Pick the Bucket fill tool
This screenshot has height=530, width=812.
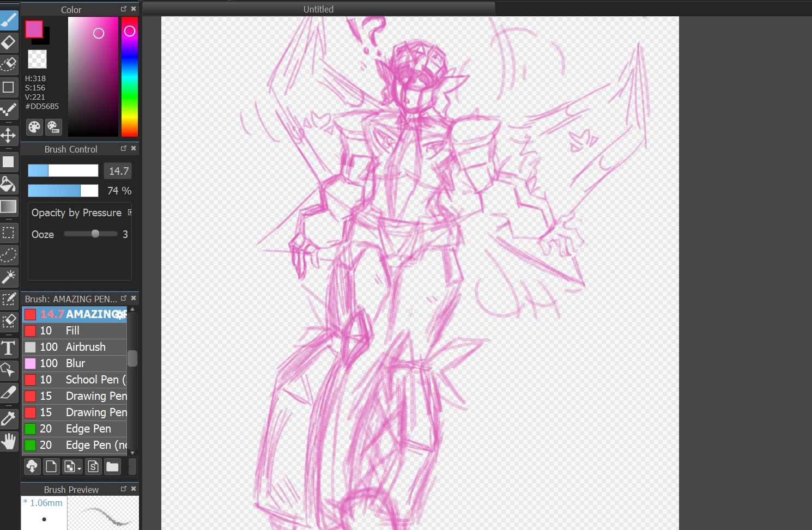pyautogui.click(x=9, y=185)
